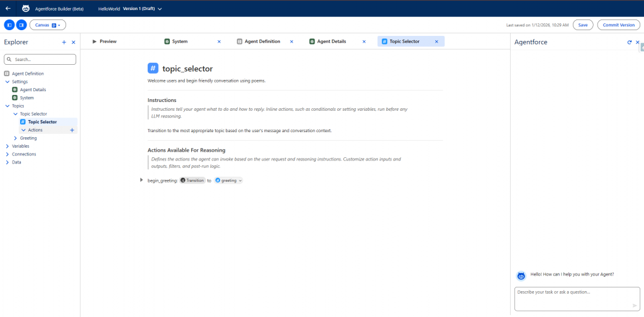This screenshot has width=644, height=317.
Task: Expand the begin_greeting action row triangle
Action: (x=142, y=180)
